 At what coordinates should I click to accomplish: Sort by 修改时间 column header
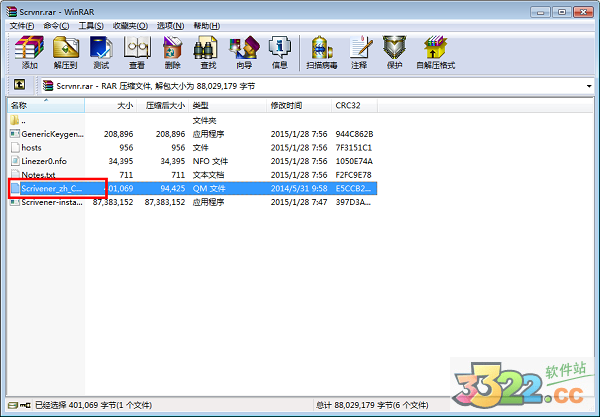[x=299, y=105]
